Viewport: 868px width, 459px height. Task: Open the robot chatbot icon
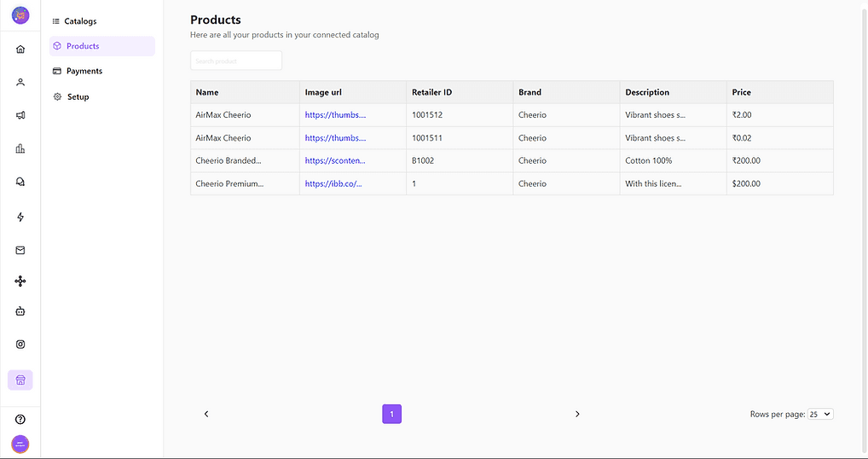point(20,311)
